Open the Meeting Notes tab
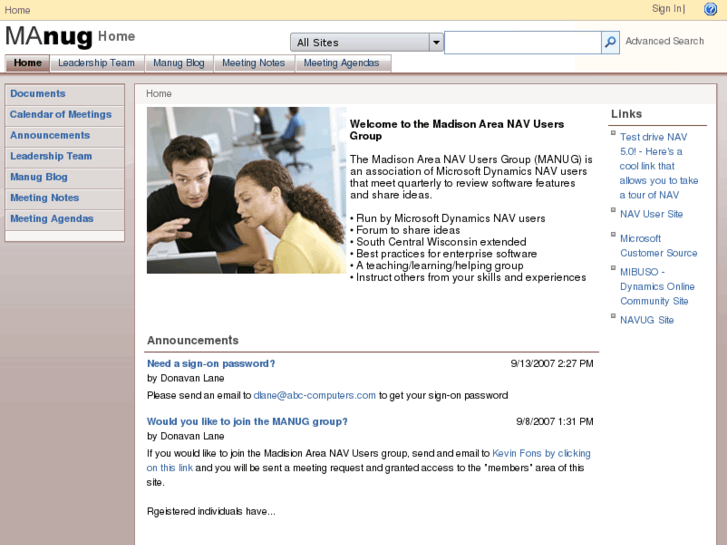Image resolution: width=727 pixels, height=545 pixels. (254, 63)
